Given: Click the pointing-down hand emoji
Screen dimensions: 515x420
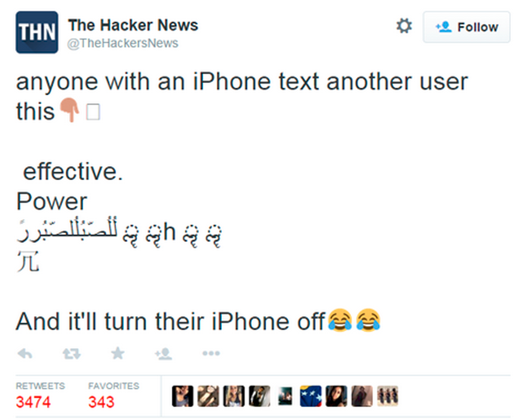Looking at the screenshot, I should pyautogui.click(x=69, y=110).
